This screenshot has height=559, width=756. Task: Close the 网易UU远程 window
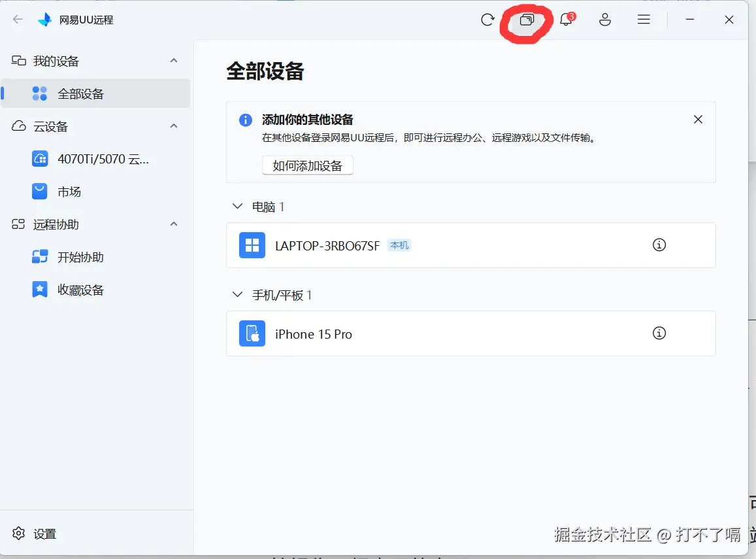[x=729, y=20]
